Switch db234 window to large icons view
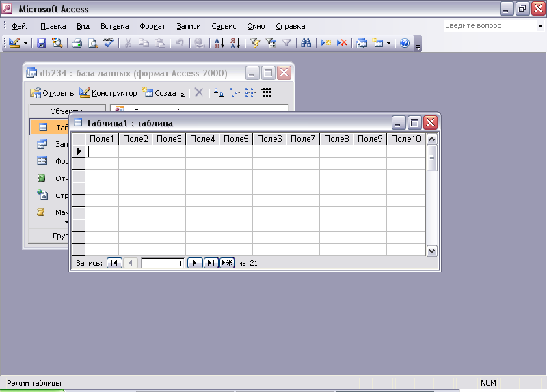The width and height of the screenshot is (547, 392). (x=218, y=93)
